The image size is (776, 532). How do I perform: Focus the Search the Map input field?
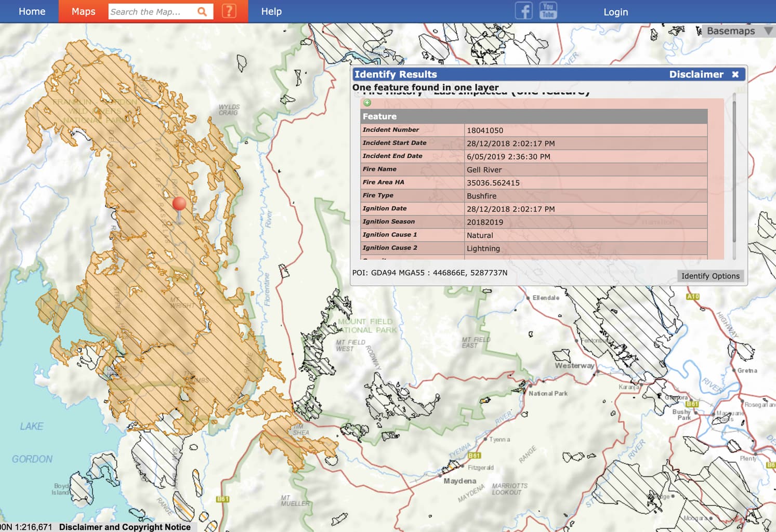tap(152, 11)
